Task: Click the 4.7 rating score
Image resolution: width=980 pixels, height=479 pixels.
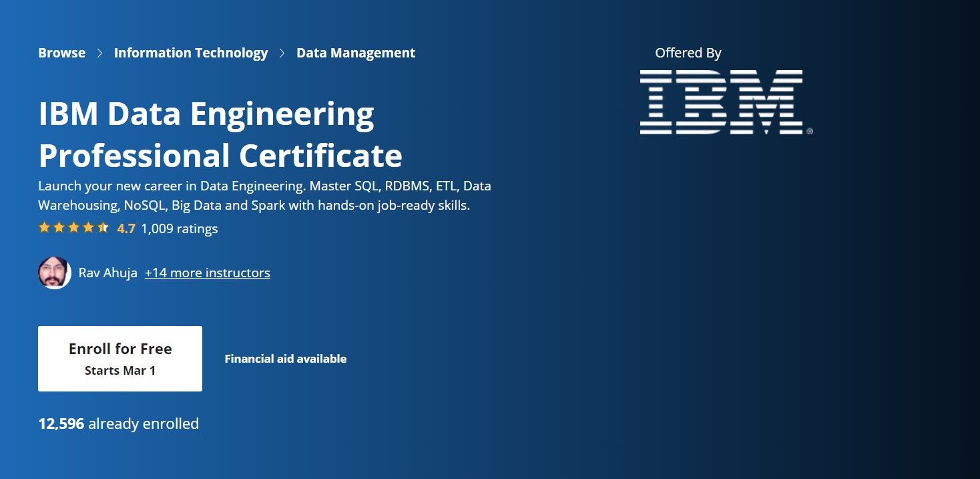Action: coord(126,228)
